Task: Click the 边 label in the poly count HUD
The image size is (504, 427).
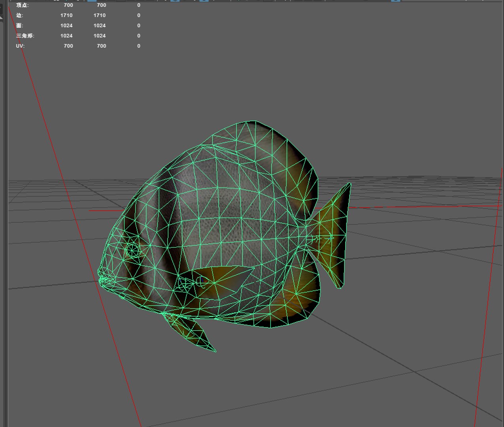Action: point(19,15)
